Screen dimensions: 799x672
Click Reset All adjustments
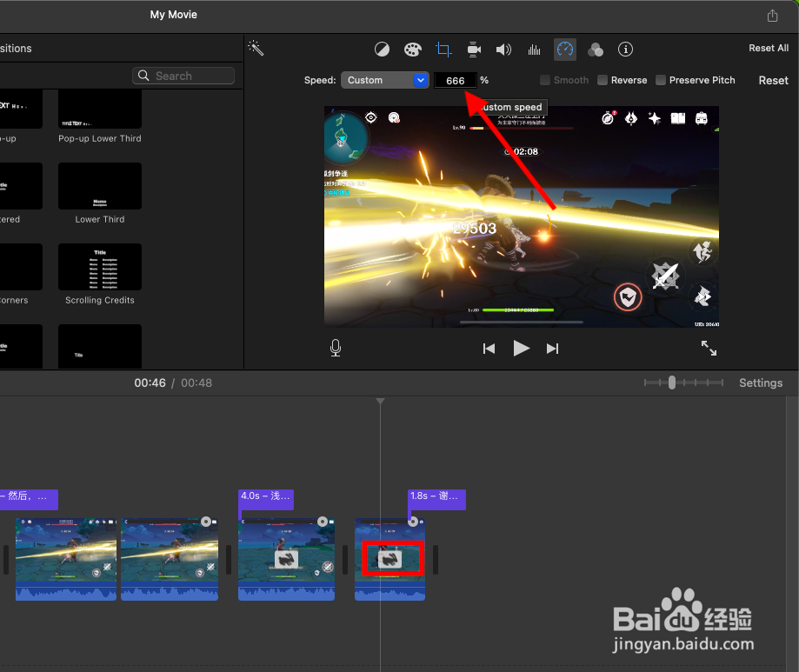click(769, 48)
